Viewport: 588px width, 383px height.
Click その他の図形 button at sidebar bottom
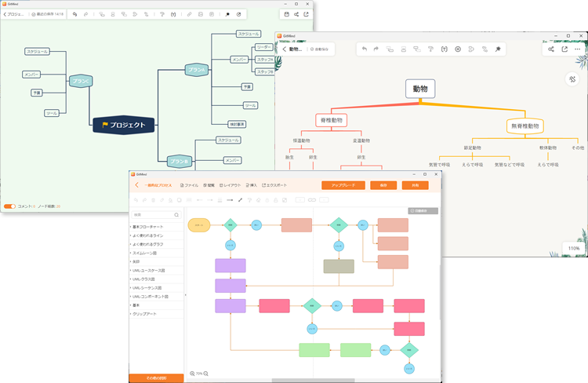[156, 378]
